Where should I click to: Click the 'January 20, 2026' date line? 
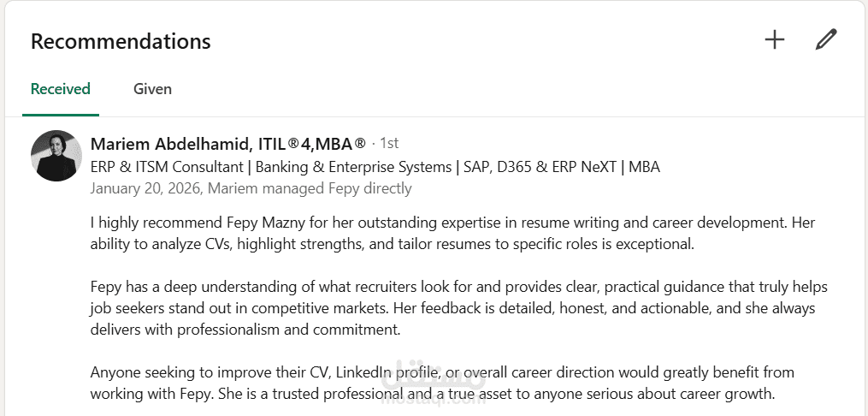(x=145, y=188)
